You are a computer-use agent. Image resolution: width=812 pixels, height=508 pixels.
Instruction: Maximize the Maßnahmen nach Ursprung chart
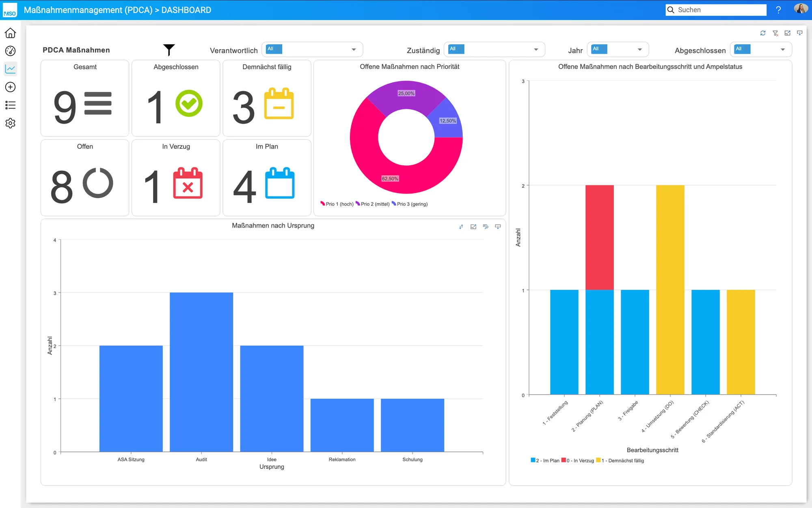(473, 227)
